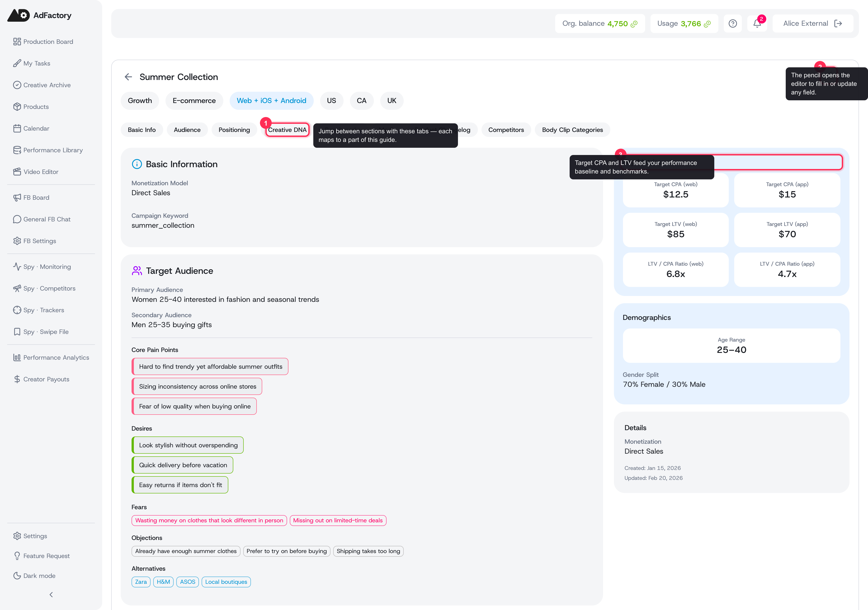This screenshot has height=610, width=868.
Task: Click the Target CPA (web) $12.5 card
Action: tap(676, 190)
